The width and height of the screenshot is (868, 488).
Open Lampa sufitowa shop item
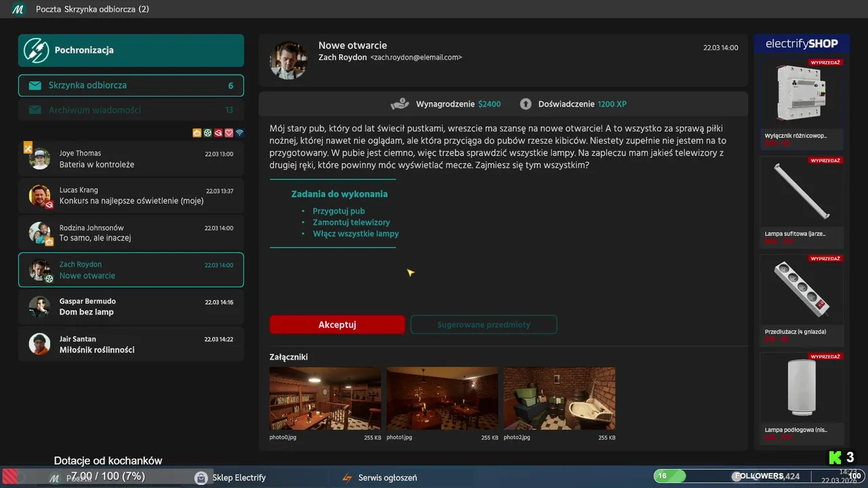802,201
